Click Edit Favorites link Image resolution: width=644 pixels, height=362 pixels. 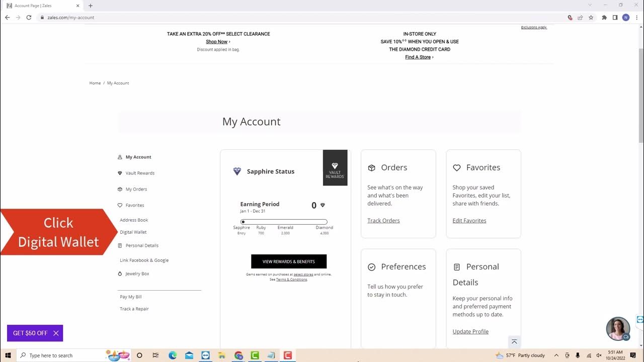click(x=469, y=221)
